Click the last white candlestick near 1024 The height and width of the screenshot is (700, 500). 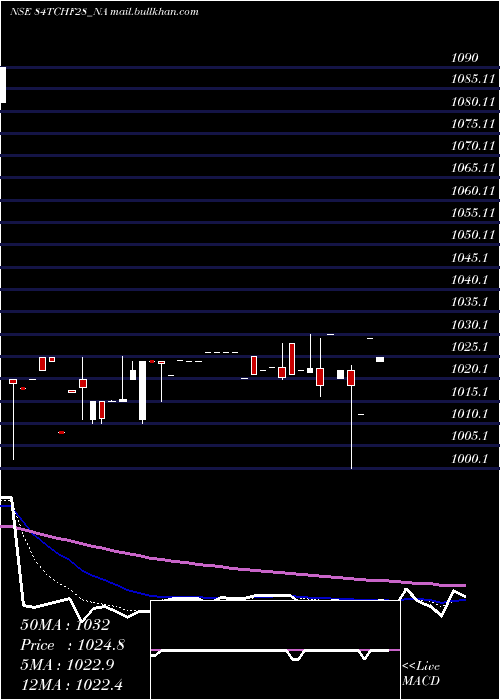point(380,359)
